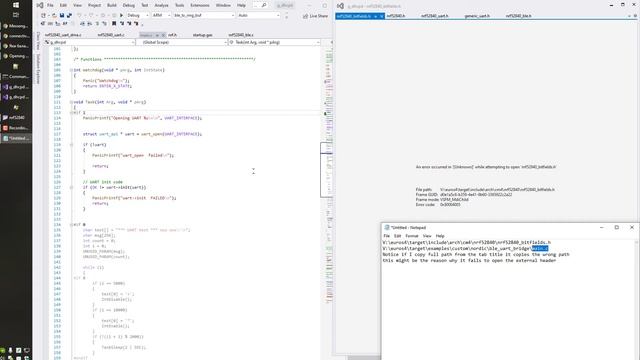
Task: Select the generic_uart.h tab in right window
Action: click(477, 16)
